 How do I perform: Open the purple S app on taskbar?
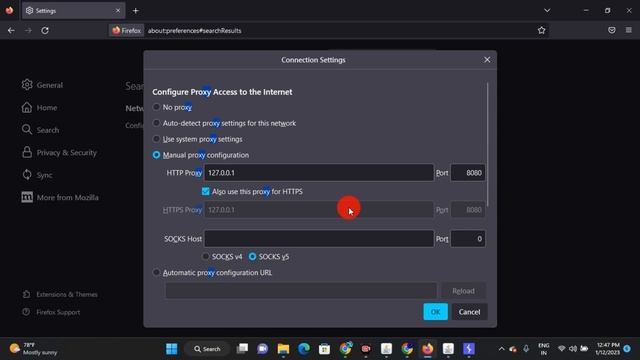469,349
